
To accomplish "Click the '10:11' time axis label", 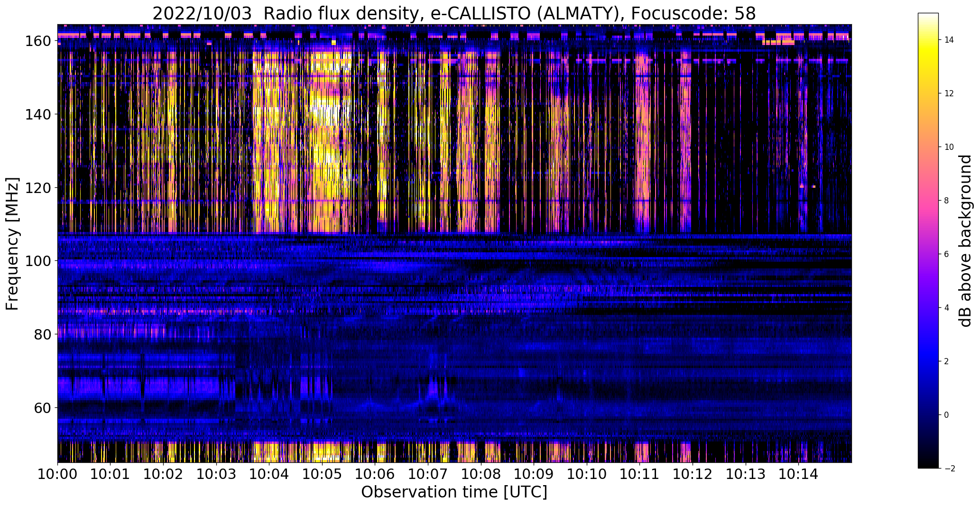I will (639, 473).
